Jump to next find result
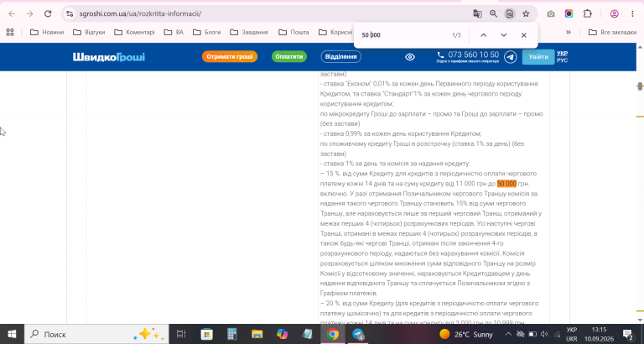Viewport: 644px width, 344px height. (503, 35)
